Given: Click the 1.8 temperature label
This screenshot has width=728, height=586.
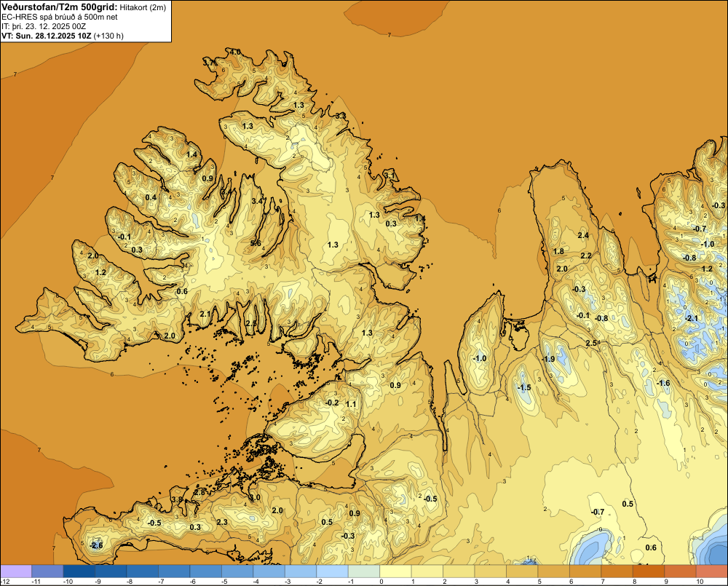Looking at the screenshot, I should tap(558, 251).
